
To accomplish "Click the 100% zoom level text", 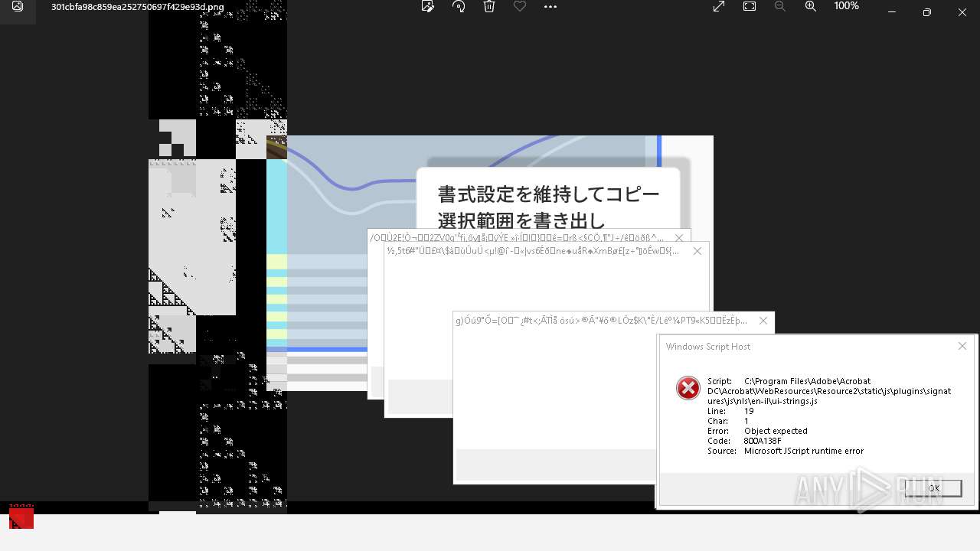I will click(846, 6).
